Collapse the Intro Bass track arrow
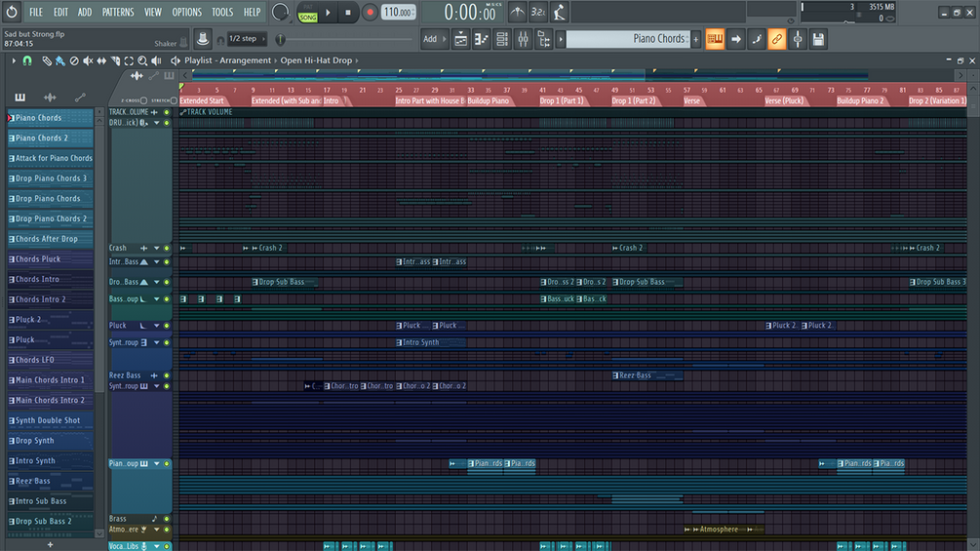980x551 pixels. (157, 261)
